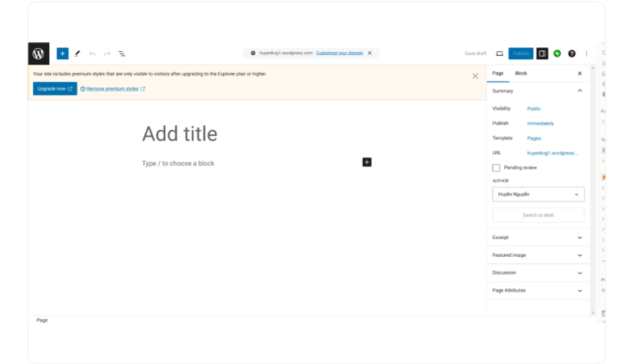Open the block inserter plus button

[x=62, y=53]
